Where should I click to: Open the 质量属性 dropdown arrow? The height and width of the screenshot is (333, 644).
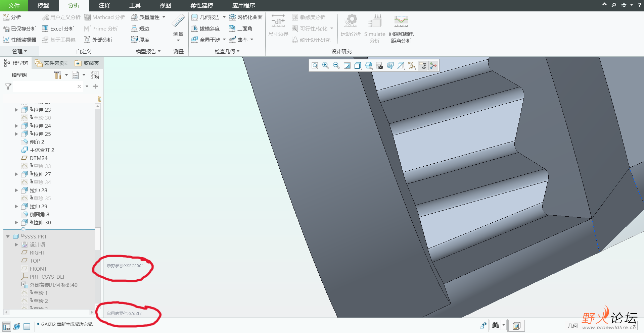point(164,17)
